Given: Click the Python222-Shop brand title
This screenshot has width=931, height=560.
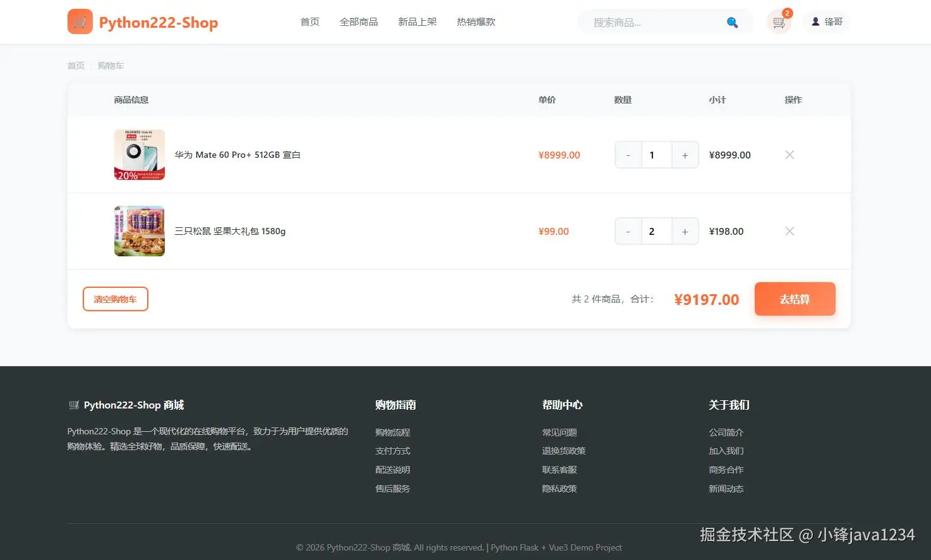Looking at the screenshot, I should pyautogui.click(x=159, y=23).
